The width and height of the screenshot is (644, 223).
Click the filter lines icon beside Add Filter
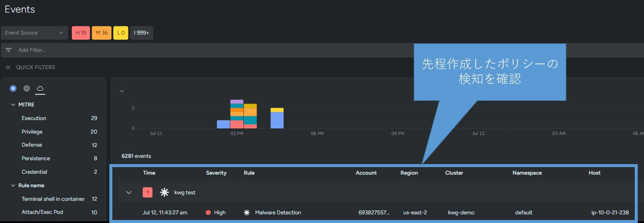[9, 50]
